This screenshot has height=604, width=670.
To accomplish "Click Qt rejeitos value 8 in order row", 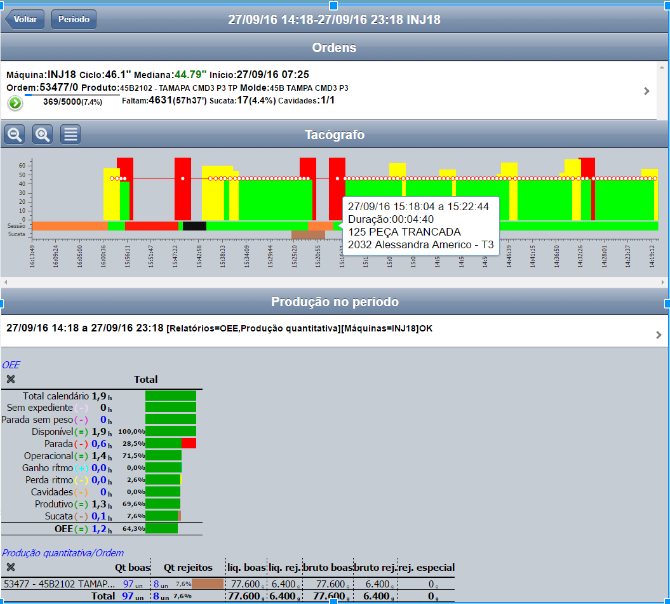I will [x=156, y=584].
